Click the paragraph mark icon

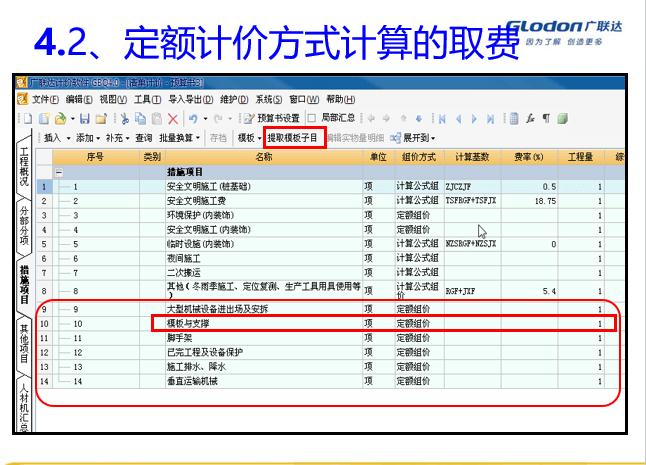pyautogui.click(x=546, y=119)
